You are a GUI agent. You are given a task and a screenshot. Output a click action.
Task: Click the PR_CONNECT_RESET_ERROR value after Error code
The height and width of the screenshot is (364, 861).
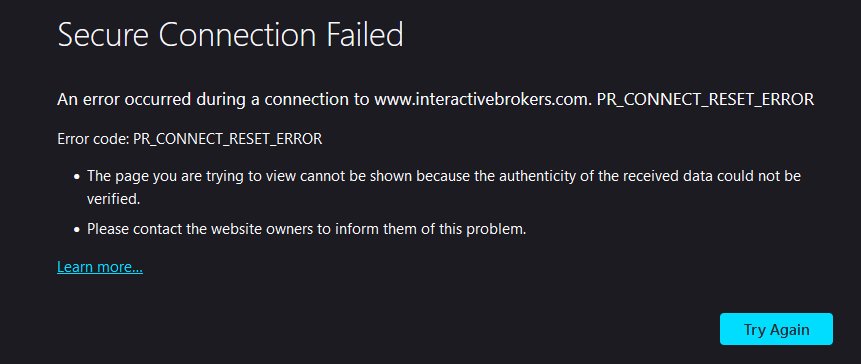227,139
